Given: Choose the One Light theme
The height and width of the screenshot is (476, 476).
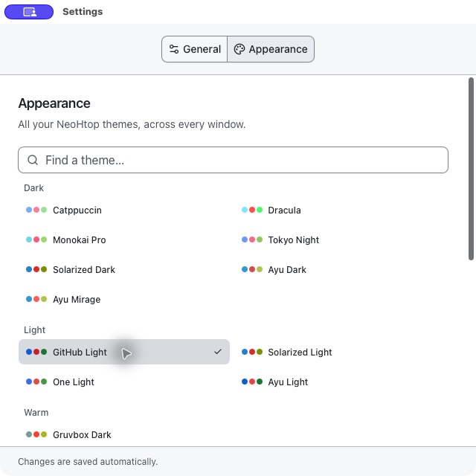Looking at the screenshot, I should 124,382.
